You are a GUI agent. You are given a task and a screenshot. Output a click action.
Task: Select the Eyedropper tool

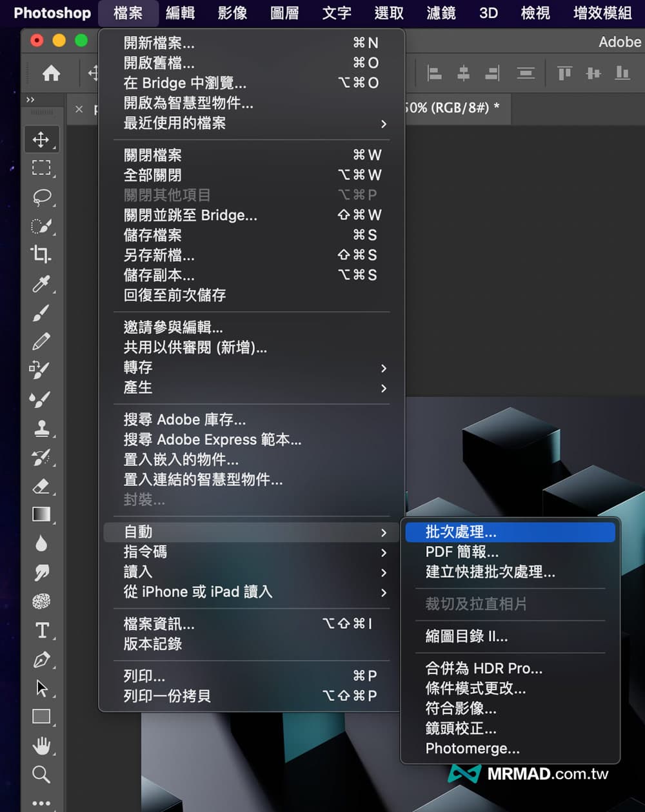tap(41, 283)
